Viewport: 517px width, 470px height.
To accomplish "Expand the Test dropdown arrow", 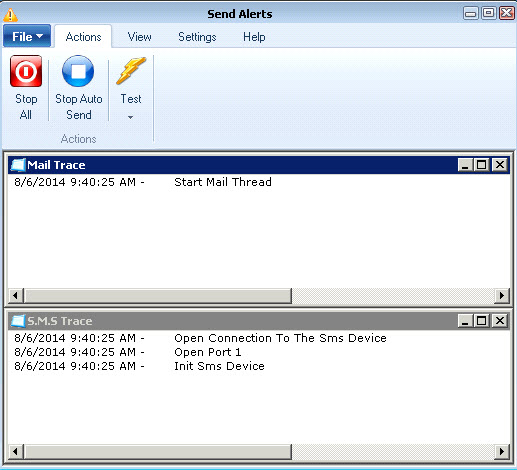I will pos(131,117).
